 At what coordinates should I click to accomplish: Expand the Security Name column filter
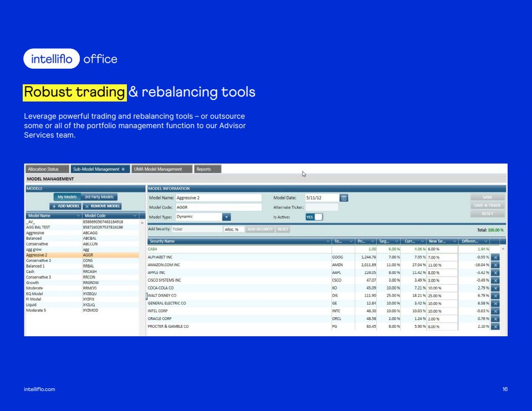tap(328, 241)
